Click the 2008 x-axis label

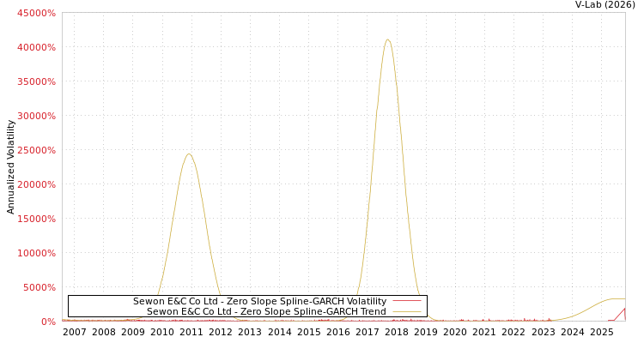pyautogui.click(x=104, y=332)
